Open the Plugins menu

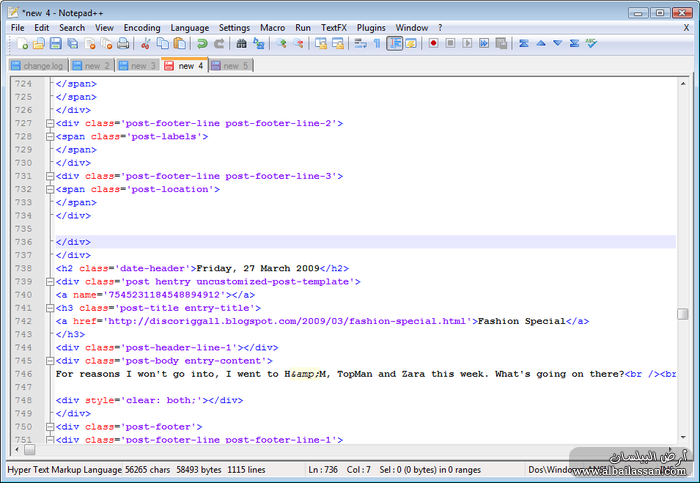point(371,28)
